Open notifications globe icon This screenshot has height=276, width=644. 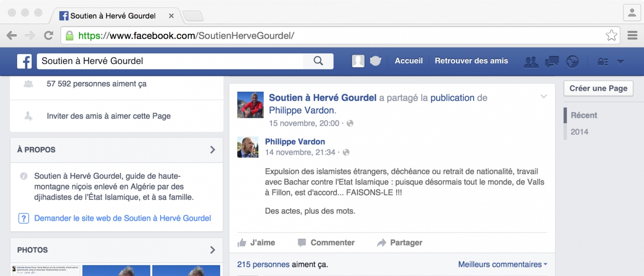pos(573,61)
